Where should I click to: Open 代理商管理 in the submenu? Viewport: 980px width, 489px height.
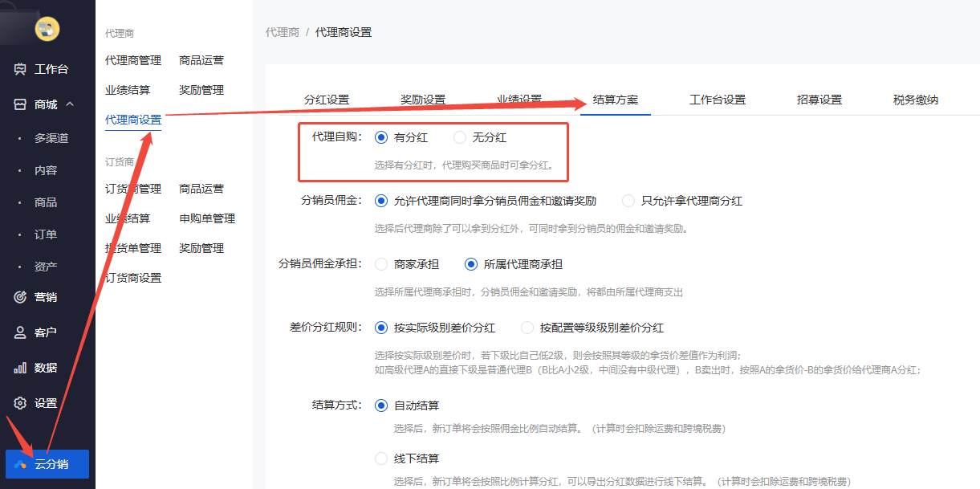[x=133, y=60]
